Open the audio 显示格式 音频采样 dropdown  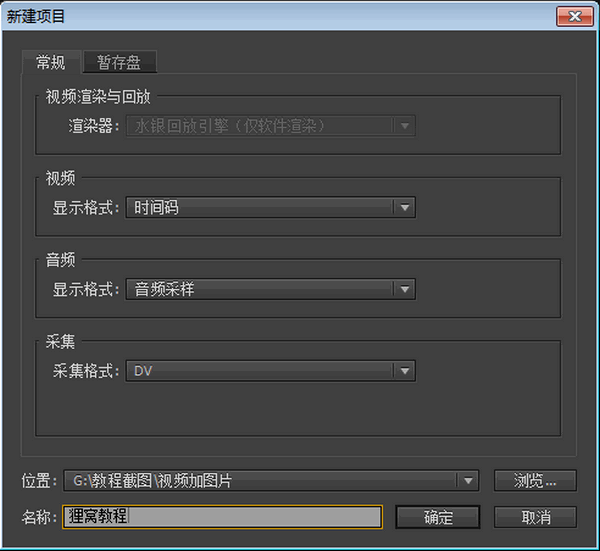pyautogui.click(x=271, y=289)
